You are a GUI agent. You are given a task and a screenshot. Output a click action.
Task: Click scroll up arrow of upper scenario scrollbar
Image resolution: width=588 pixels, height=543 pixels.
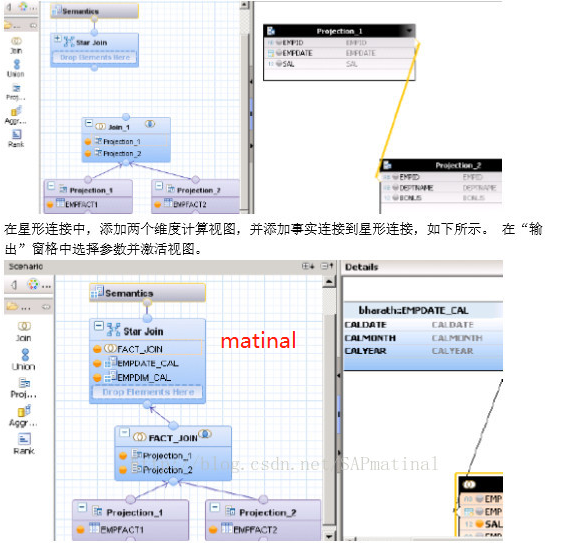244,5
